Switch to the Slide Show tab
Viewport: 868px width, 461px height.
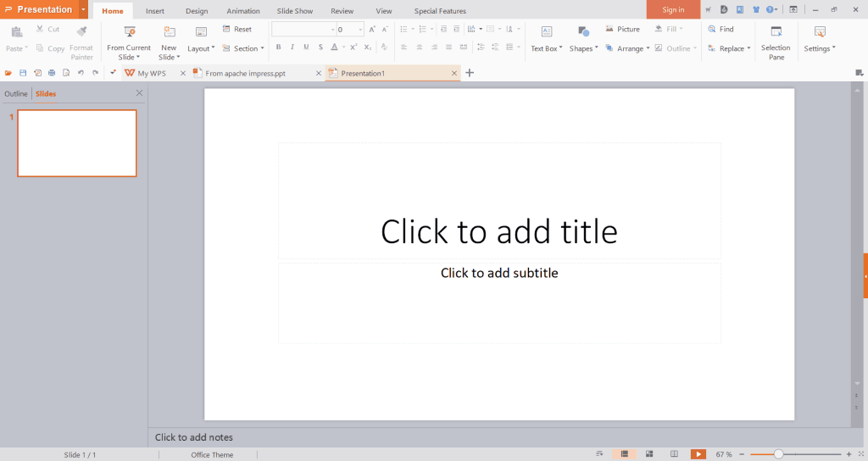294,11
